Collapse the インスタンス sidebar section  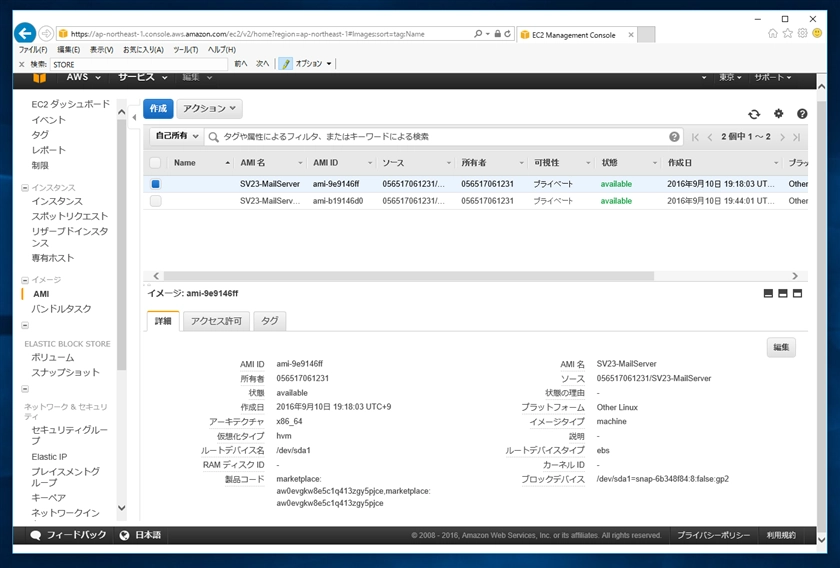(x=25, y=188)
